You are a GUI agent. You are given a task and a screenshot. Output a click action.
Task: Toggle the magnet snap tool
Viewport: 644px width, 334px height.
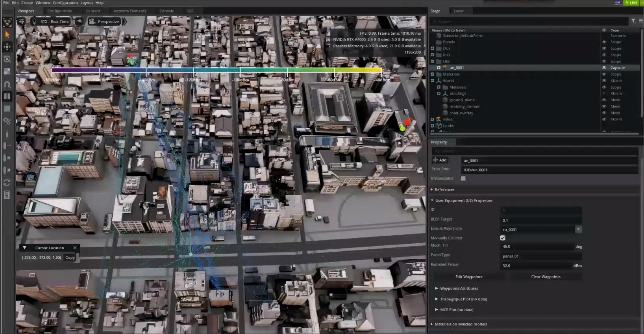(x=7, y=84)
